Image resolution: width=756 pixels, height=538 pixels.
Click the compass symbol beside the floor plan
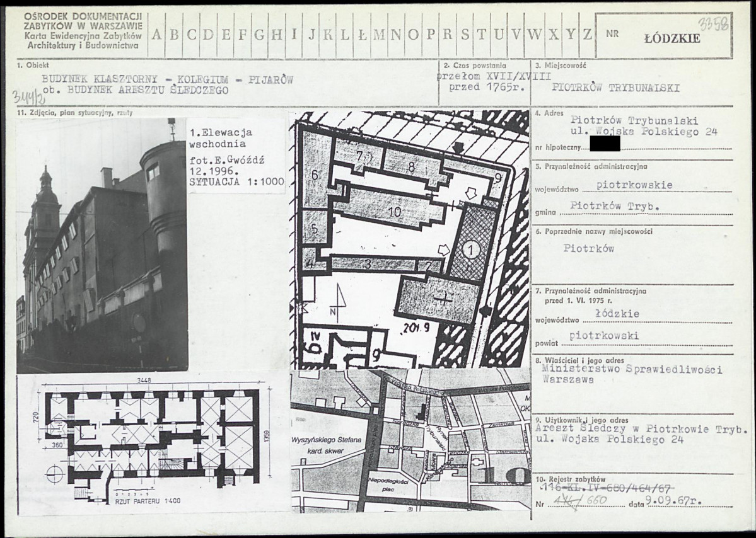[x=55, y=472]
